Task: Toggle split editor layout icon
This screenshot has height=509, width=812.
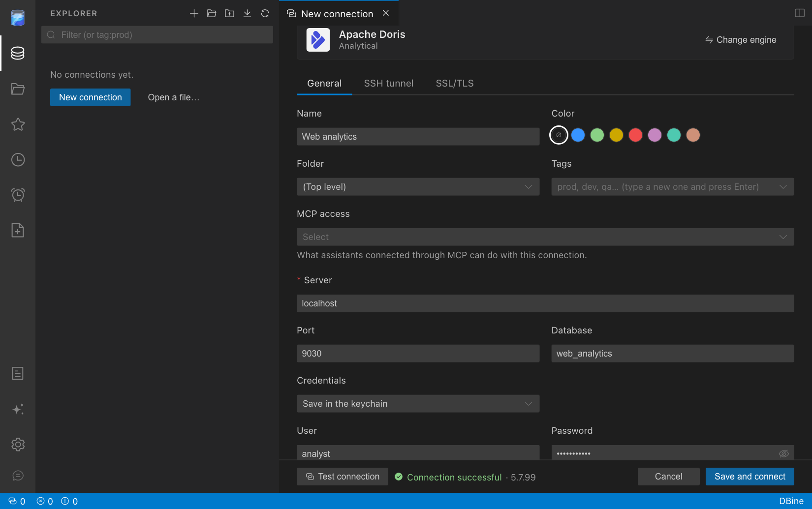Action: [800, 13]
